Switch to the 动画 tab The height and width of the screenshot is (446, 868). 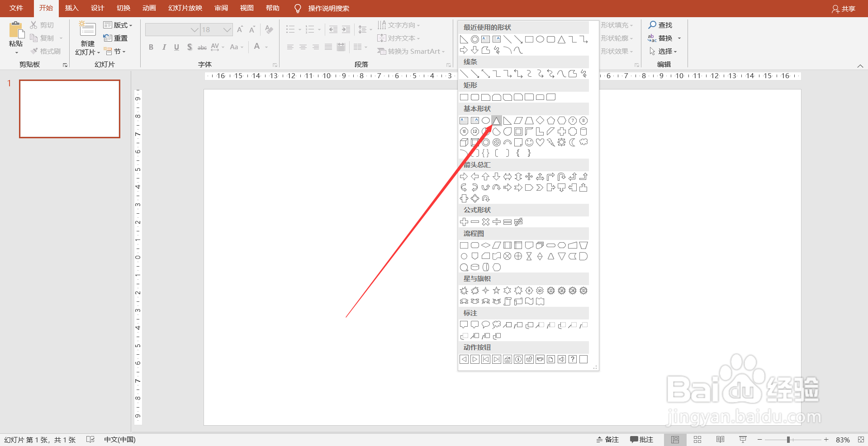(x=149, y=8)
